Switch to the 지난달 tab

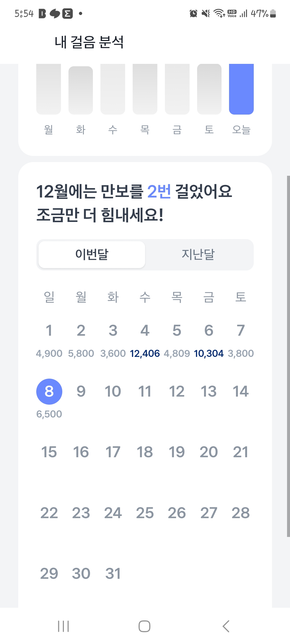(198, 254)
